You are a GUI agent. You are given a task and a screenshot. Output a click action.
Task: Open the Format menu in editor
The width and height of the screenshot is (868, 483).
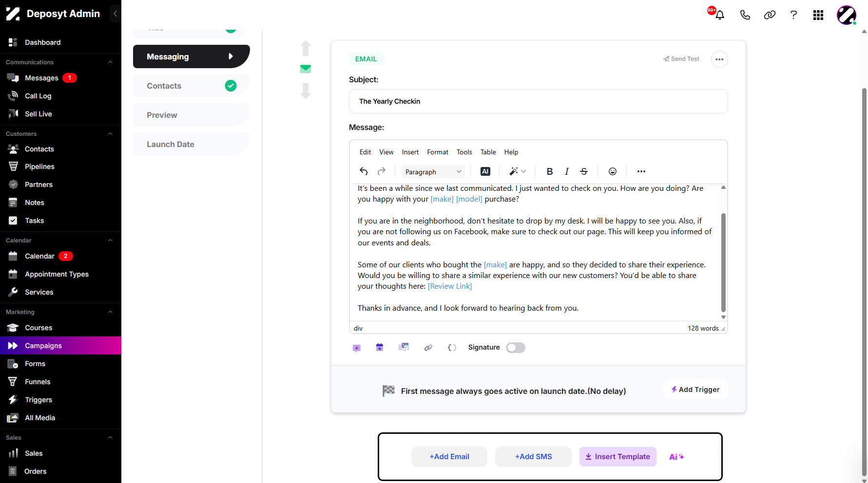438,152
